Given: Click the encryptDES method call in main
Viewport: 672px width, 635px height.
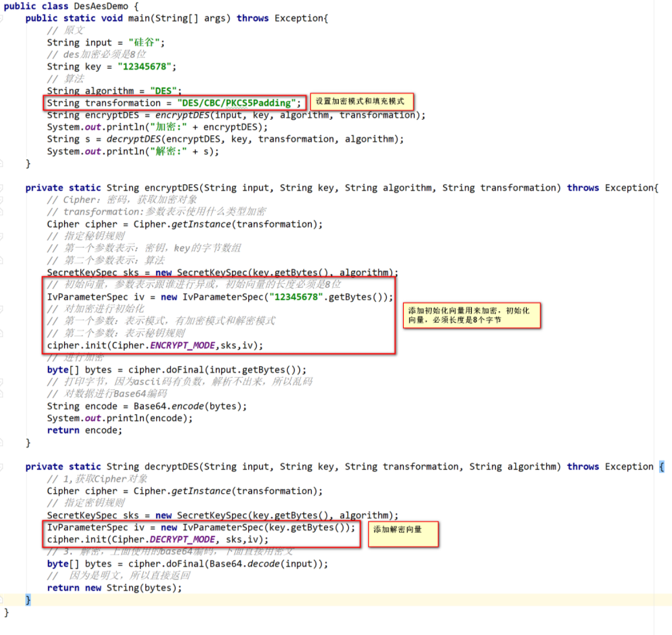Looking at the screenshot, I should coord(182,115).
